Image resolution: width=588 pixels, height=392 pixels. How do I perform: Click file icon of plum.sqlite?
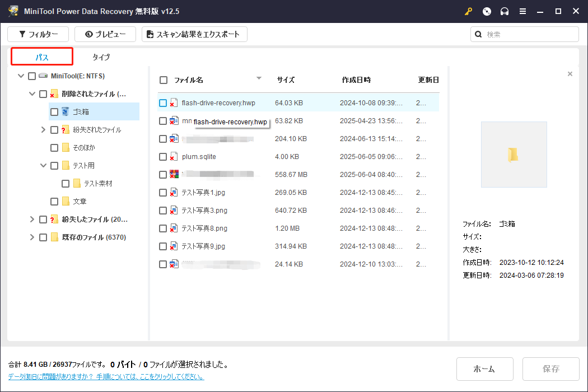174,156
